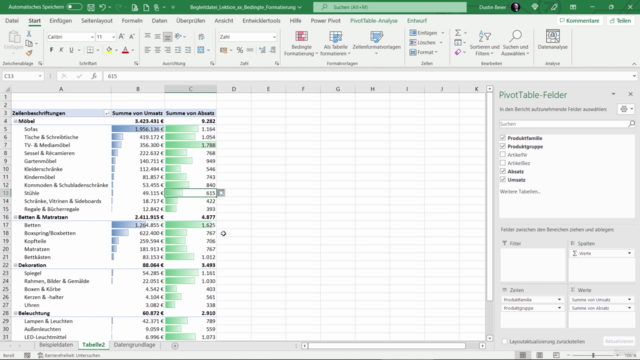This screenshot has height=360, width=640.
Task: Apply underline formatting
Action: click(x=71, y=50)
